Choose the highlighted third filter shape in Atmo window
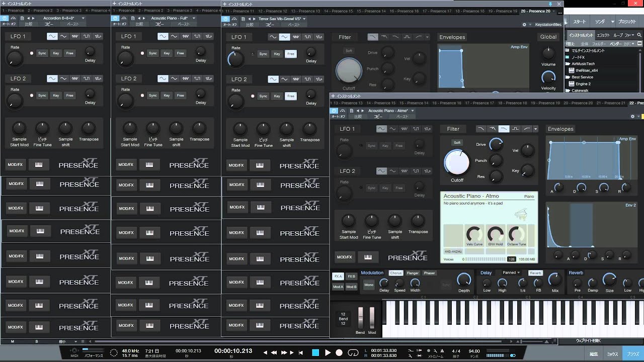 (504, 129)
